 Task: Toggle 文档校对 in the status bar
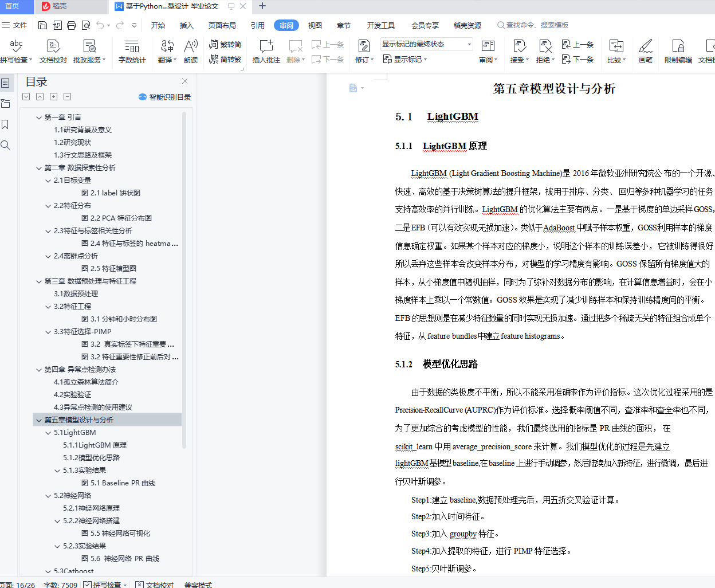(154, 585)
